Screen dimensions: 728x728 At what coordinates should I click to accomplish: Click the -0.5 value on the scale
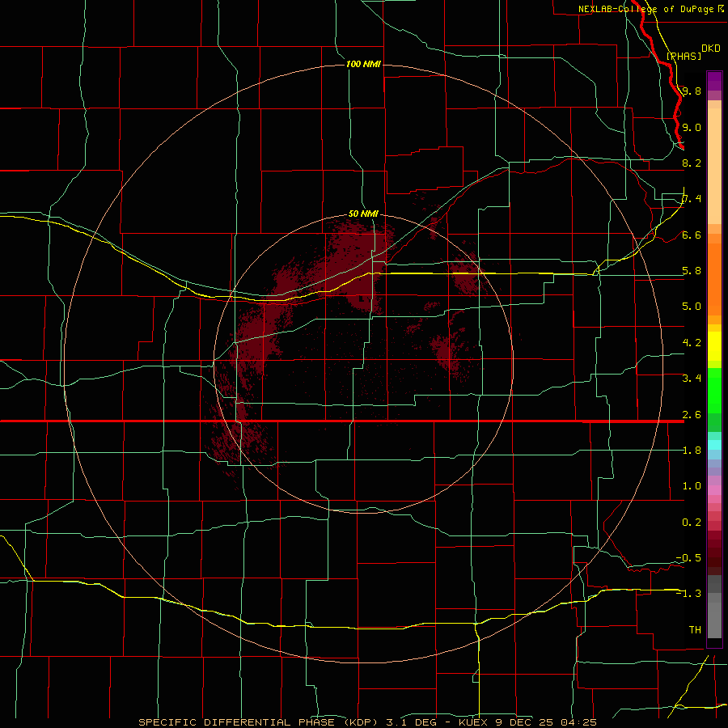point(688,558)
